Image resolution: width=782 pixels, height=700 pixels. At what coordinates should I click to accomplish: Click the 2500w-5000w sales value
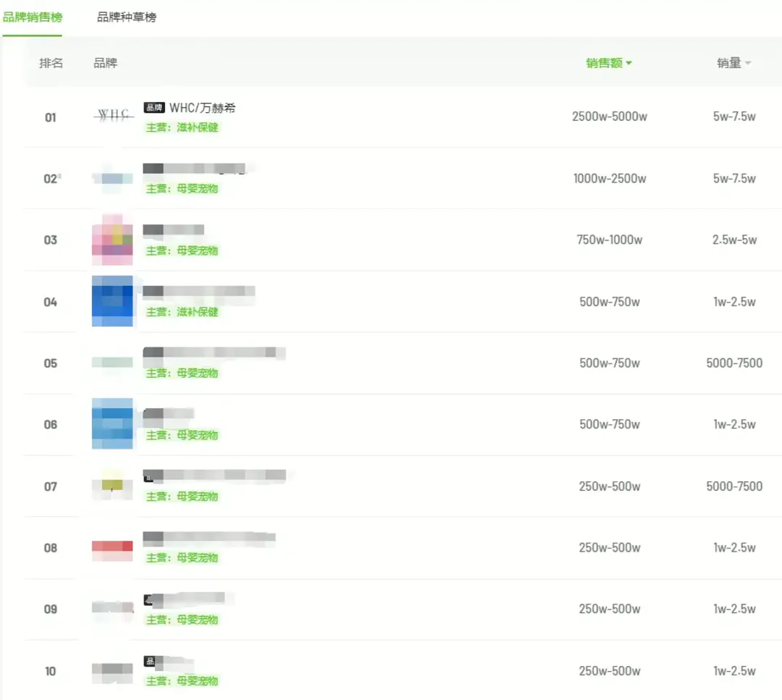click(x=610, y=117)
